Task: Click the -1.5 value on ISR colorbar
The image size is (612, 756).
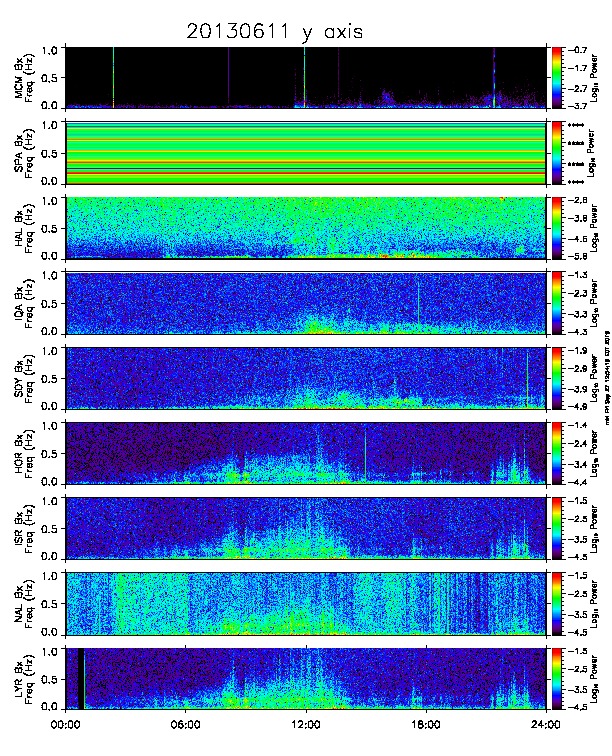Action: 577,501
